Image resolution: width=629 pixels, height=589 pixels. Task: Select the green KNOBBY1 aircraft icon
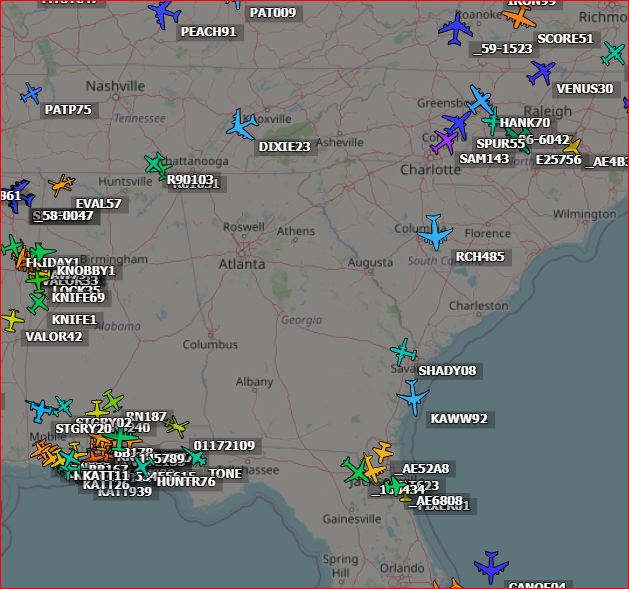[41, 253]
